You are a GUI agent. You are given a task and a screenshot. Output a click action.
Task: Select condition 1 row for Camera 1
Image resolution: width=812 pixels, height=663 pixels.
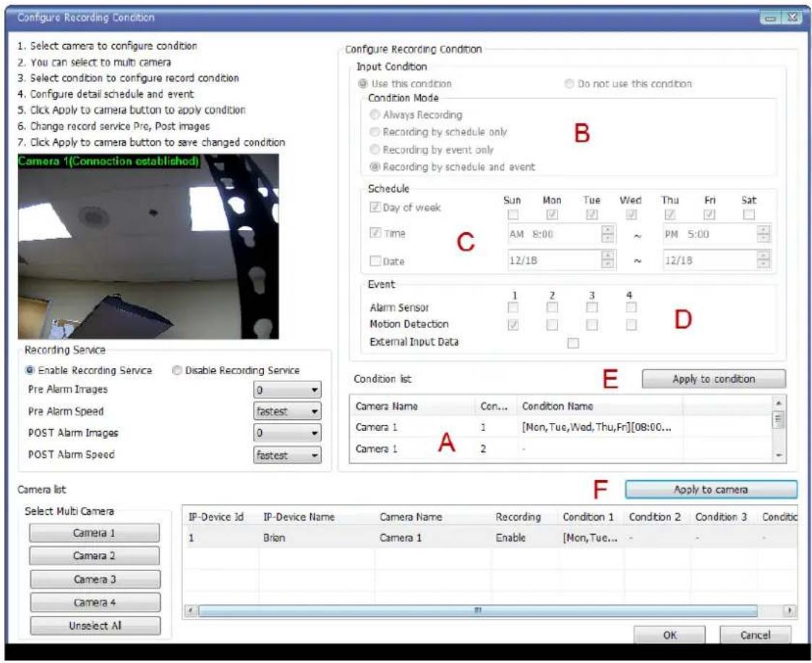(561, 427)
